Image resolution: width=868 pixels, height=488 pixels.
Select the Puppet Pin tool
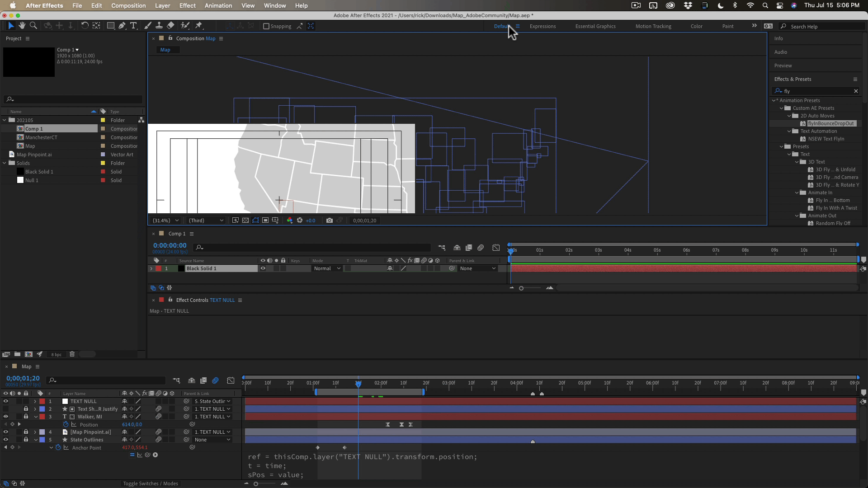coord(199,26)
